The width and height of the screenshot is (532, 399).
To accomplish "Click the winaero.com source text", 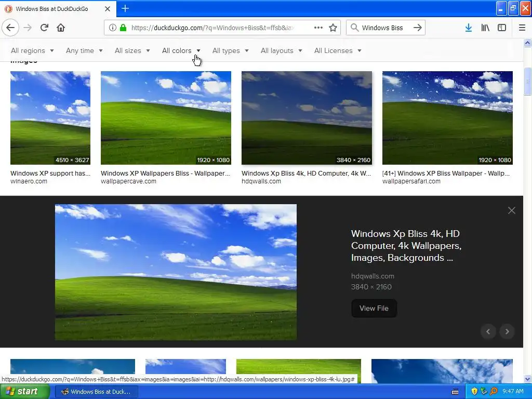I will click(x=29, y=181).
